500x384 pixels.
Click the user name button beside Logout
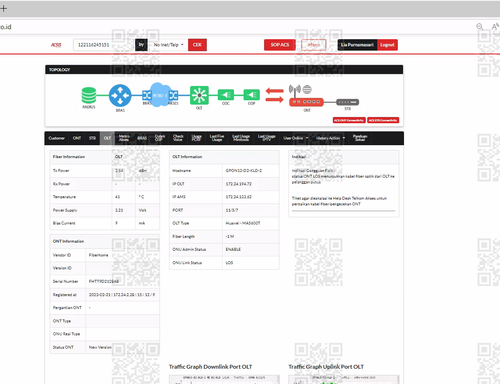point(357,45)
